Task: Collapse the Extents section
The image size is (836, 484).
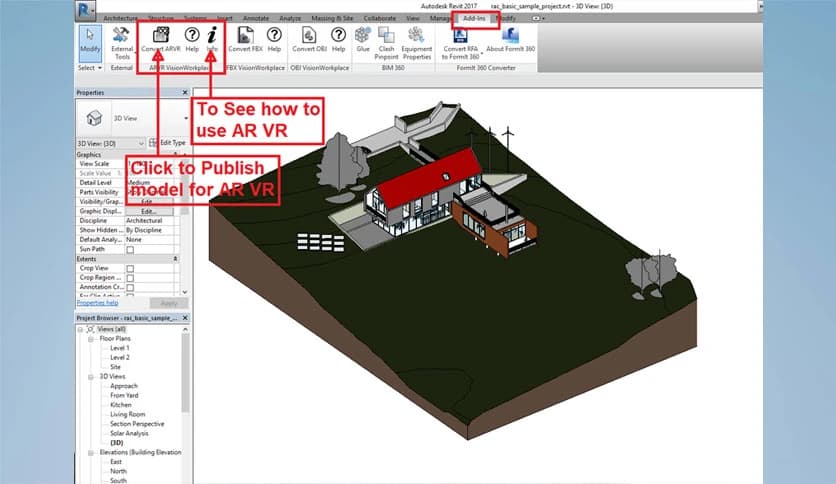Action: pos(175,259)
